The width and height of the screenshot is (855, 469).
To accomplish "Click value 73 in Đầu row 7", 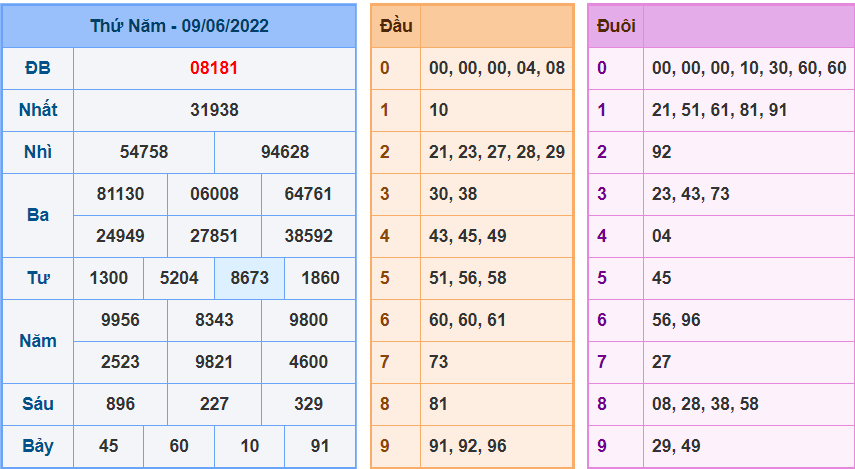I will tap(438, 362).
